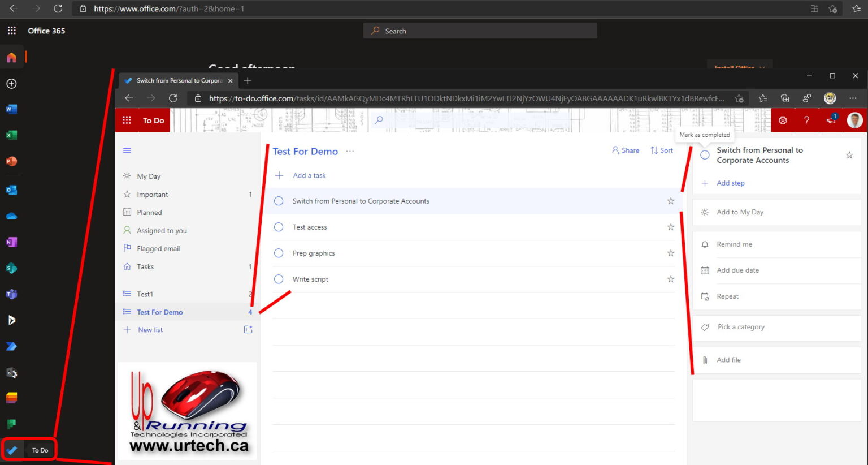Set a reminder using the Remind me bell icon
Viewport: 868px width, 465px height.
point(705,244)
